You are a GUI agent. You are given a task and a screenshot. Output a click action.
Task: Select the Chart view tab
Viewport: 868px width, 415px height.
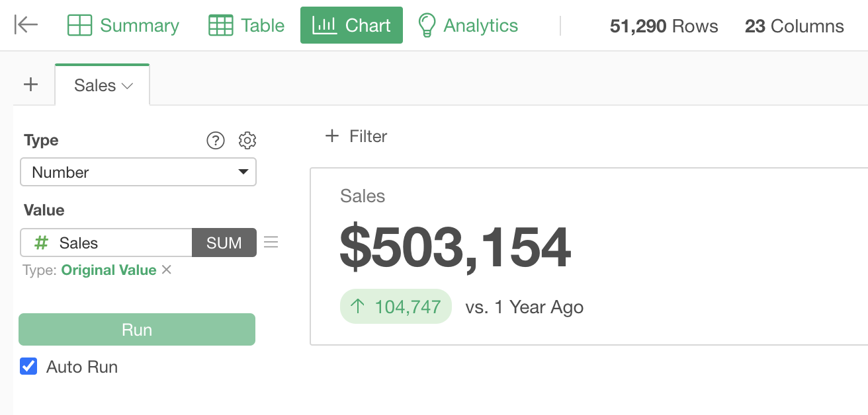(351, 25)
